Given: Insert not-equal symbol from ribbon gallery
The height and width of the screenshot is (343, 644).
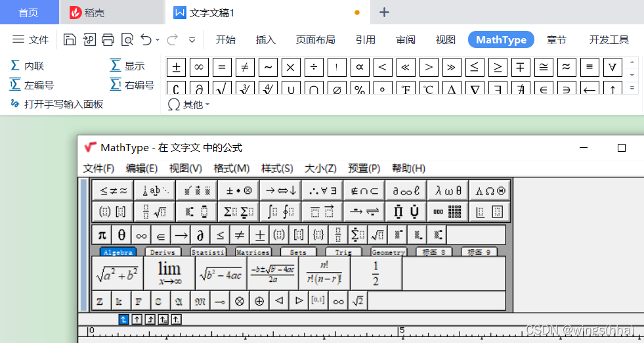Looking at the screenshot, I should coord(246,67).
